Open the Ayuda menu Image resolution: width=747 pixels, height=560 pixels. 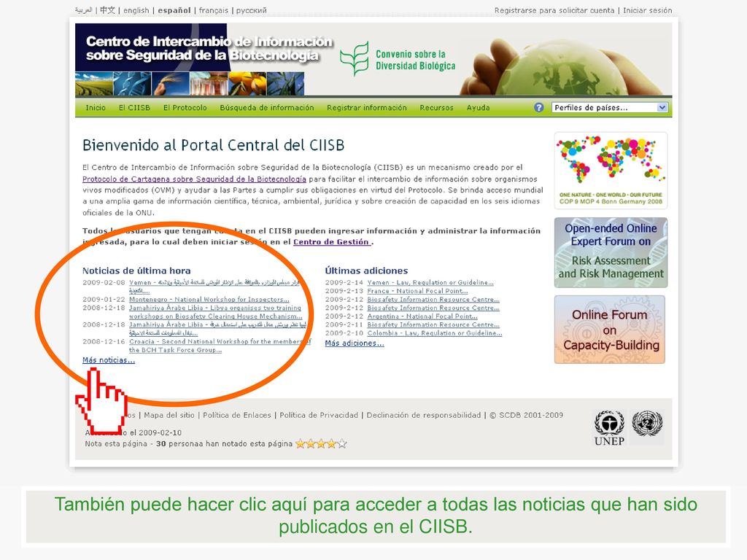479,108
